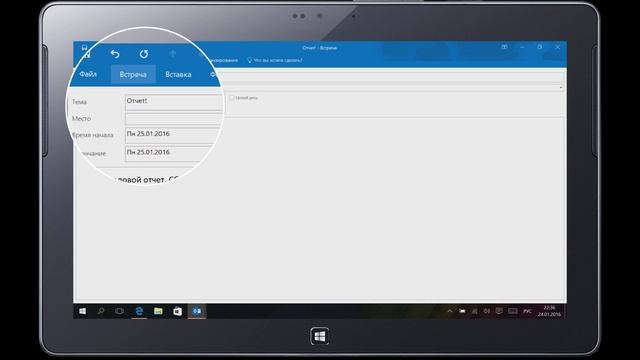Click the Тема field containing 'Отчет!'
640x360 pixels.
tap(174, 102)
